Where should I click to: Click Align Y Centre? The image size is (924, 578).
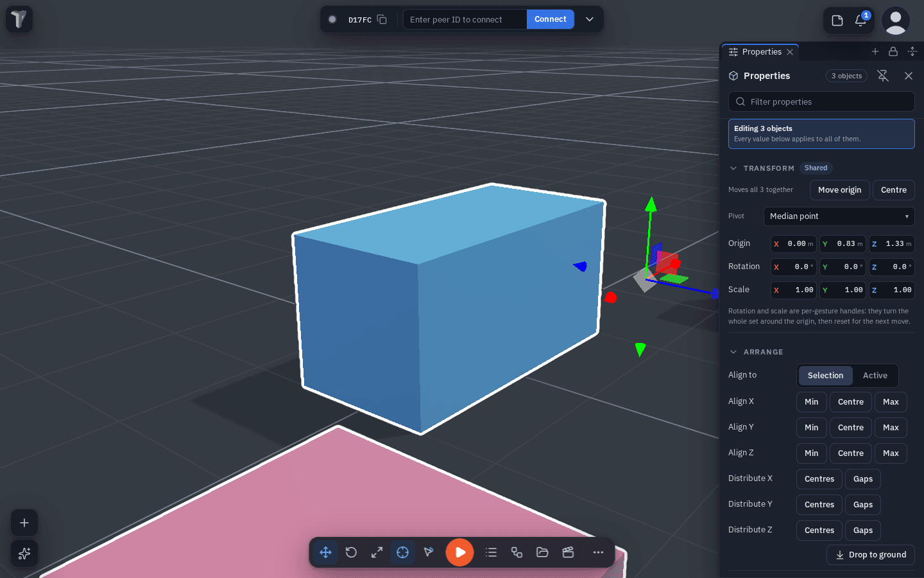point(850,428)
